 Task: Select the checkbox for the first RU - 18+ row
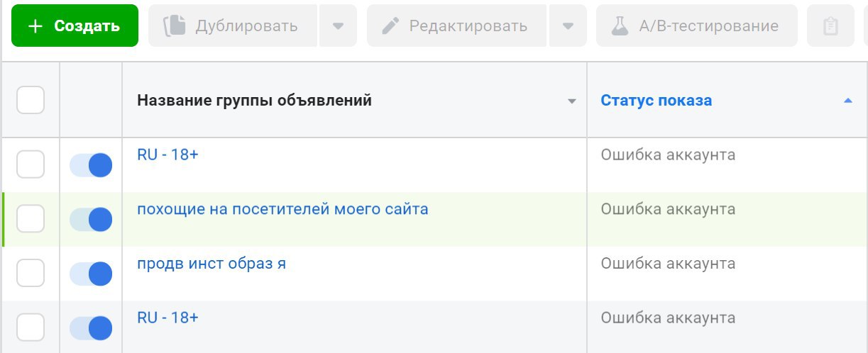coord(31,165)
